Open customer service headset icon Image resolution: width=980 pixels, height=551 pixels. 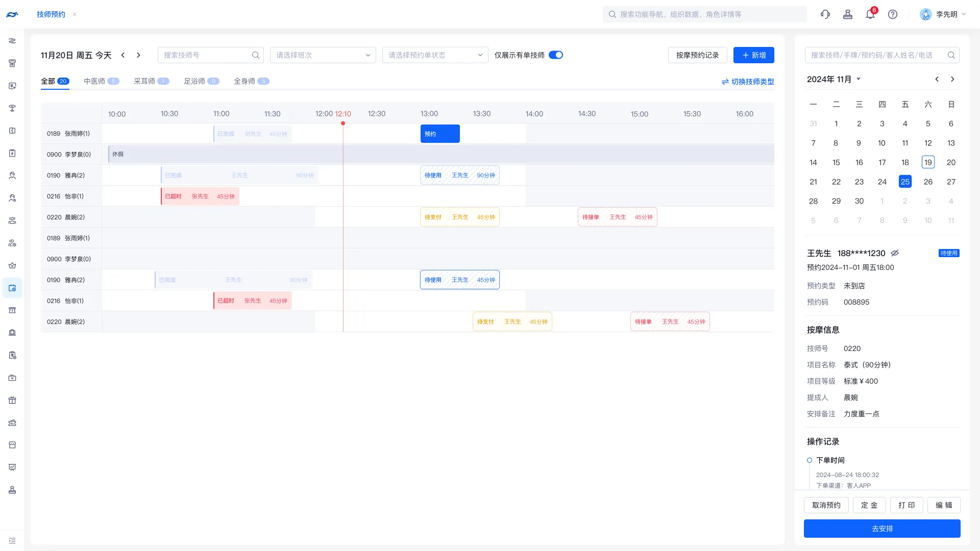tap(825, 14)
